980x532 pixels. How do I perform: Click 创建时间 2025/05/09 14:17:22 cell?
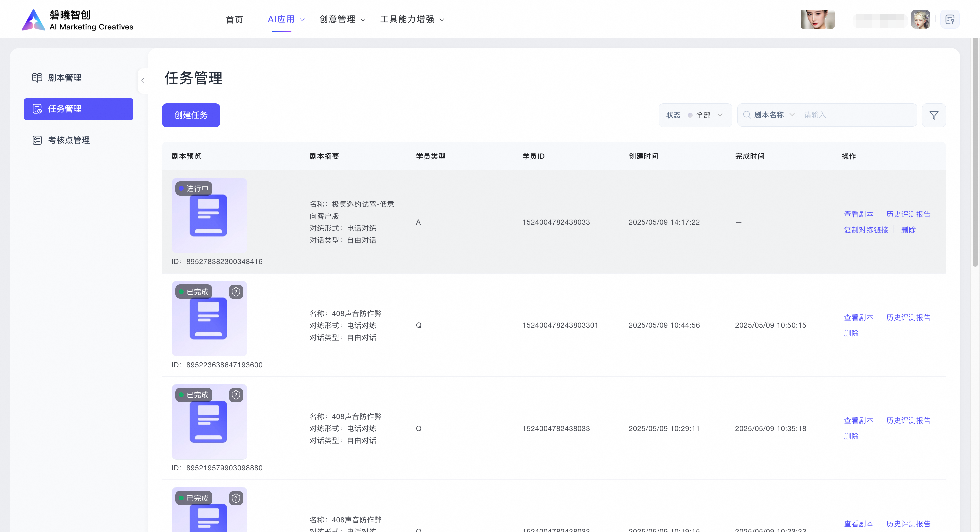pos(664,222)
